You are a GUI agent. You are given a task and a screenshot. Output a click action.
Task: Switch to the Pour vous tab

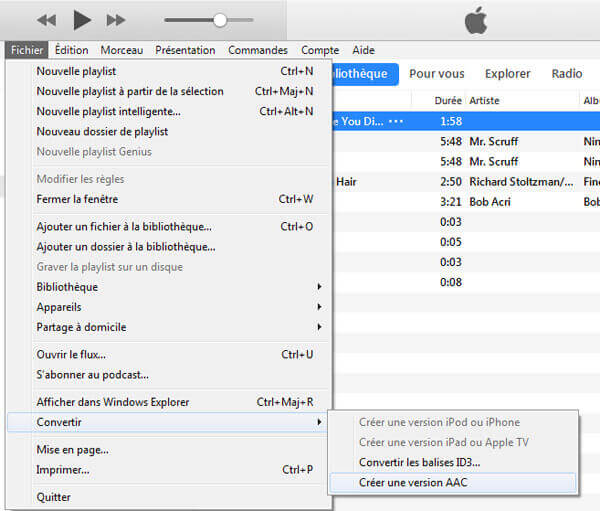437,74
